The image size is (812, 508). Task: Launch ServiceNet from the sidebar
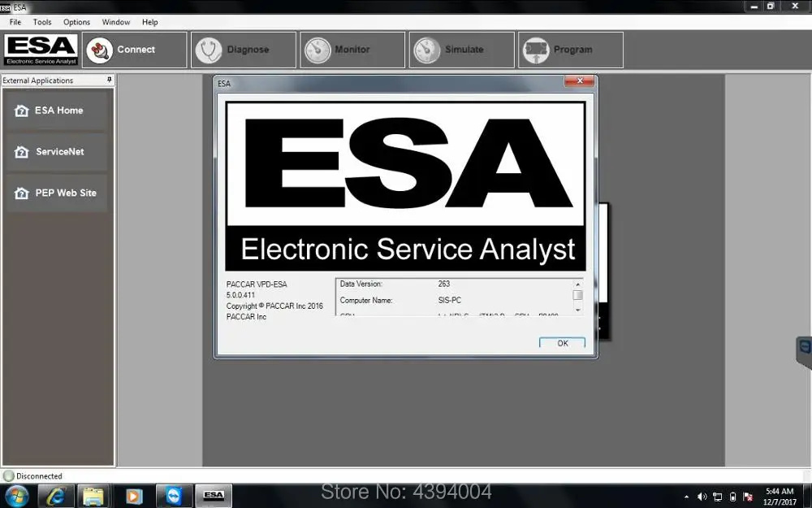pyautogui.click(x=57, y=151)
